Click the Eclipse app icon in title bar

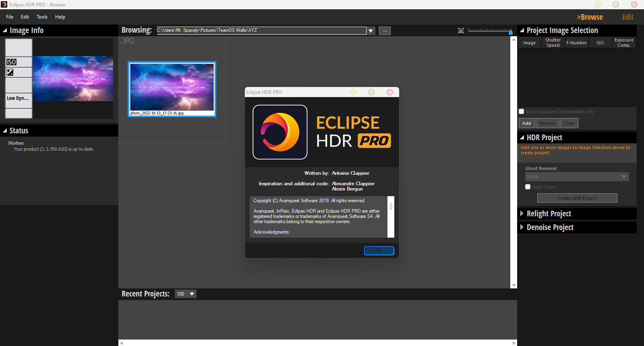click(x=4, y=4)
